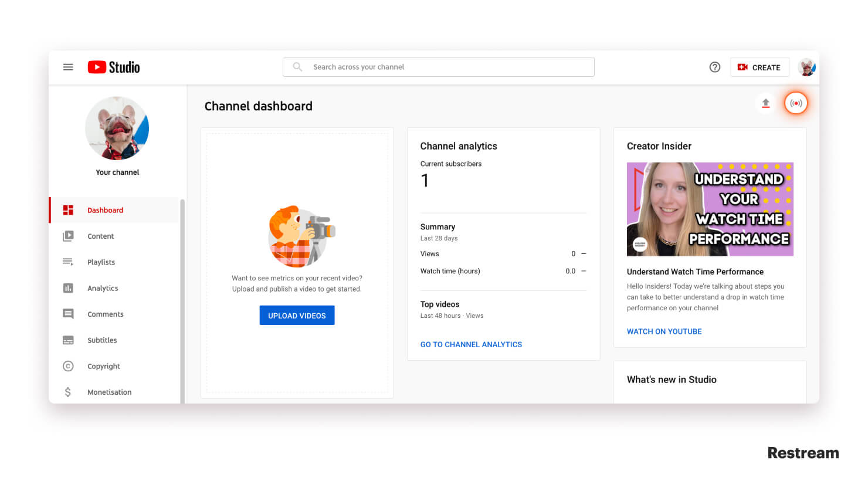Select the Analytics bar-chart icon

pyautogui.click(x=67, y=287)
